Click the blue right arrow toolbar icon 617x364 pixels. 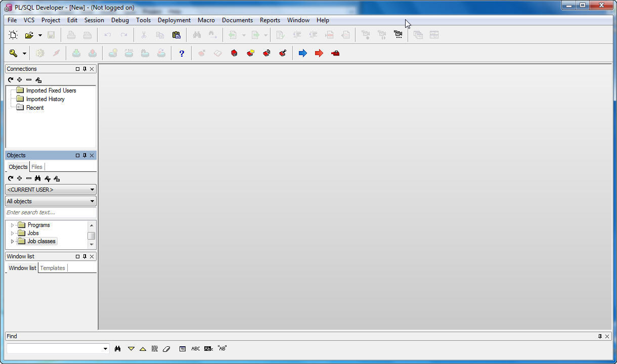303,53
